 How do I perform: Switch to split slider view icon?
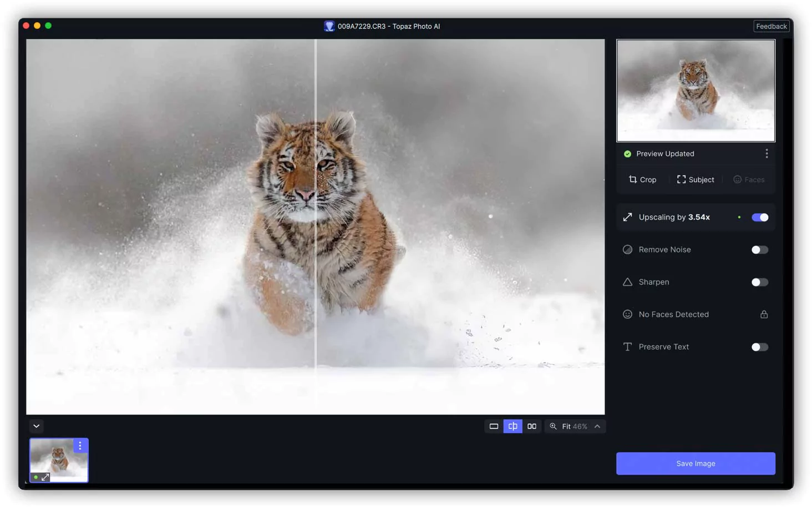(512, 426)
